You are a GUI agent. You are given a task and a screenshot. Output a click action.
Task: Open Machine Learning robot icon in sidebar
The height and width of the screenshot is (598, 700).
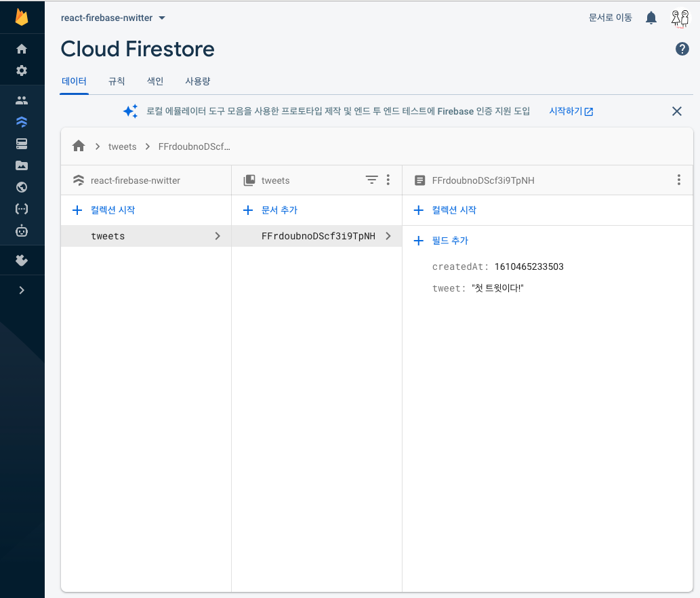pyautogui.click(x=22, y=231)
